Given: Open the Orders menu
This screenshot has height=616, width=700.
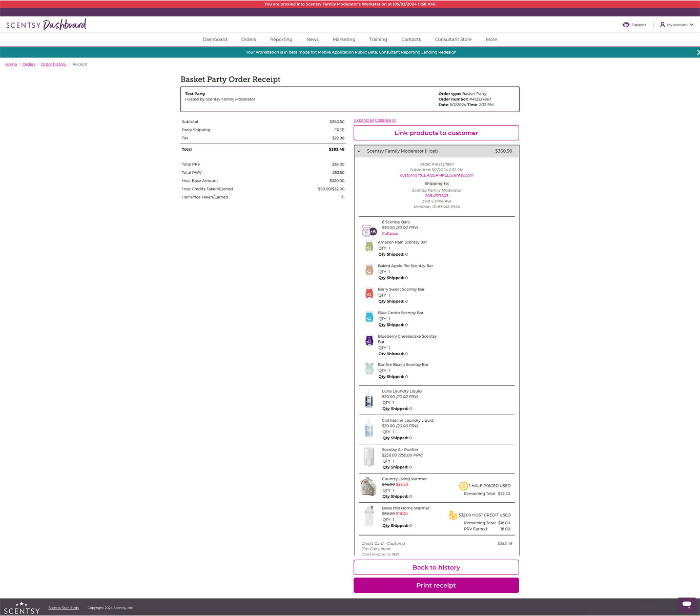Looking at the screenshot, I should point(249,39).
